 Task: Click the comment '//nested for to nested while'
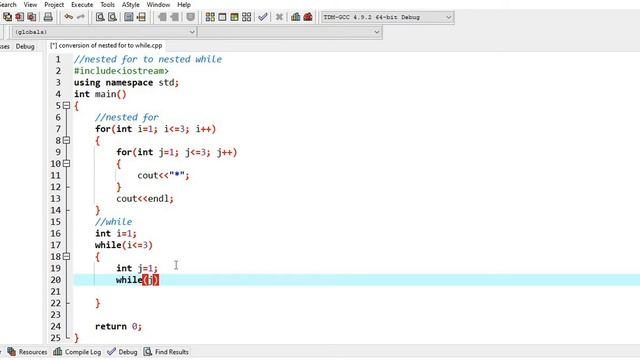148,59
